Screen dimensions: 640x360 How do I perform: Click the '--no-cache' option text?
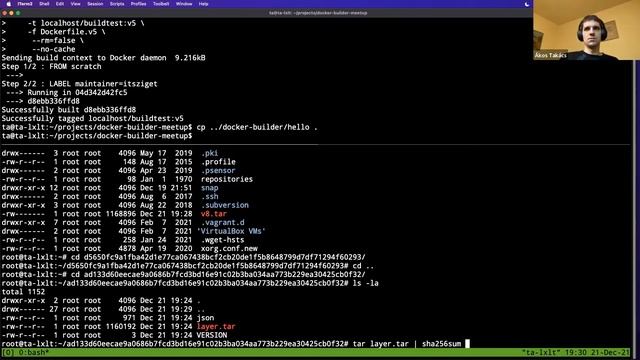tap(53, 49)
